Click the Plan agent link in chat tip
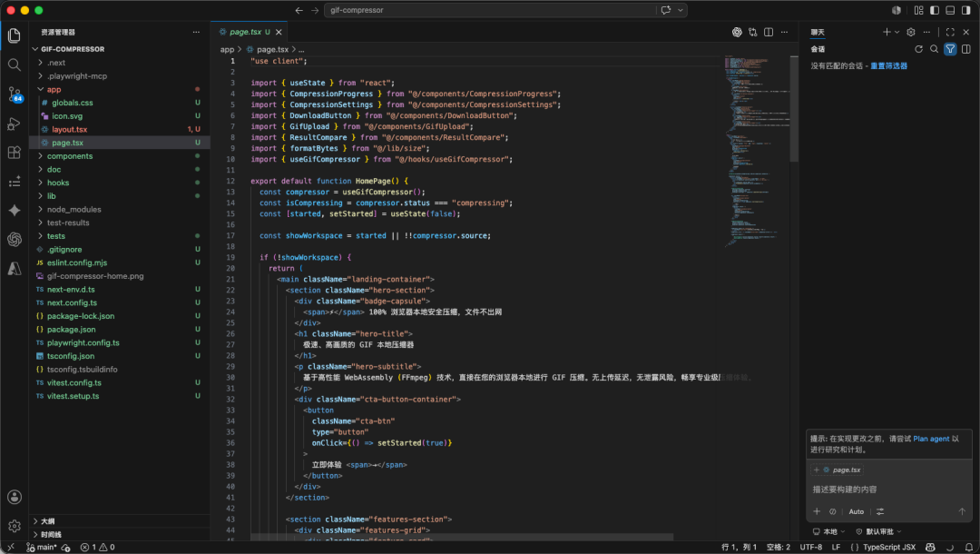 pos(931,439)
